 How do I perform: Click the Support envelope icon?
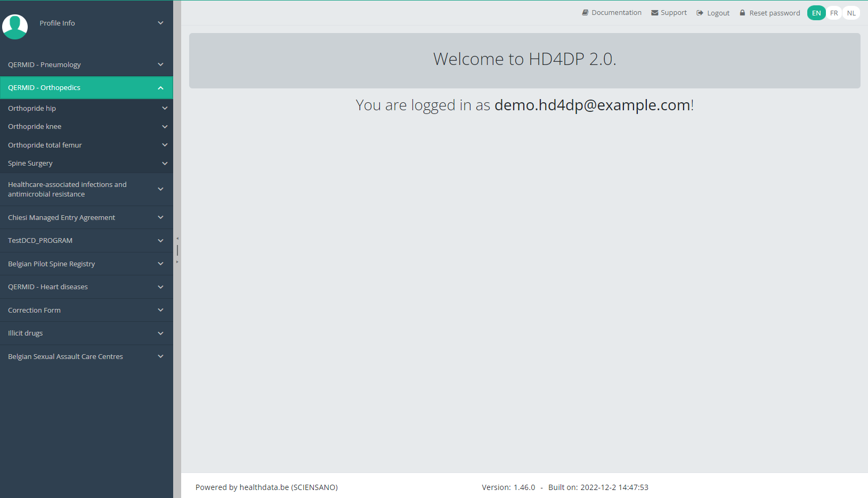pyautogui.click(x=654, y=13)
